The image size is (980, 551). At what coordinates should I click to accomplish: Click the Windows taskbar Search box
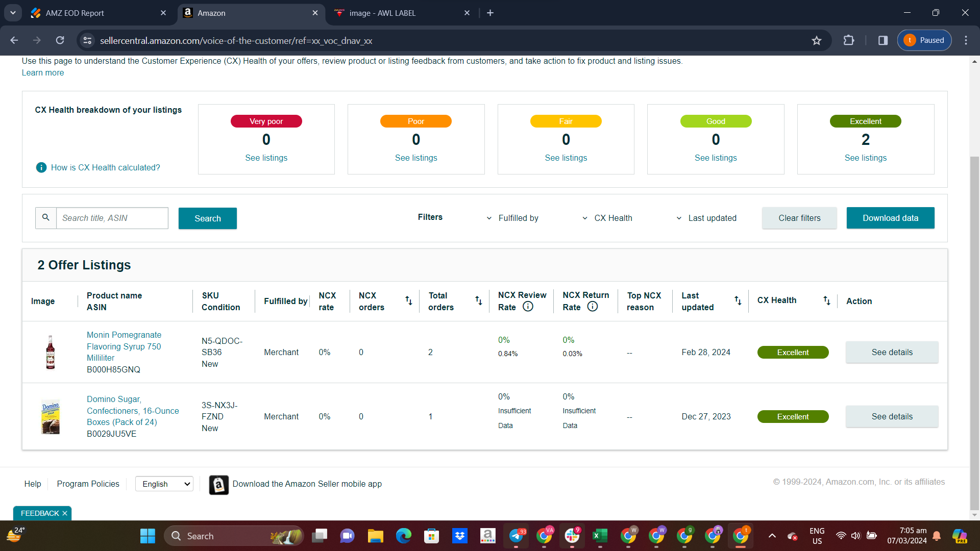(x=234, y=536)
